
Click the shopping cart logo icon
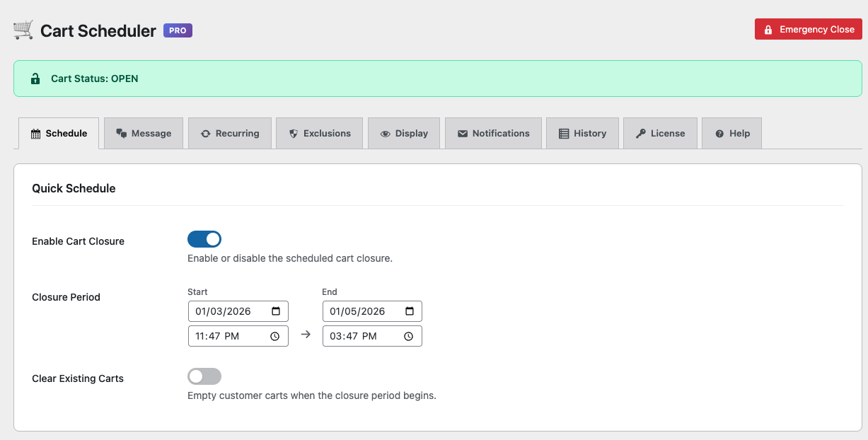(23, 30)
